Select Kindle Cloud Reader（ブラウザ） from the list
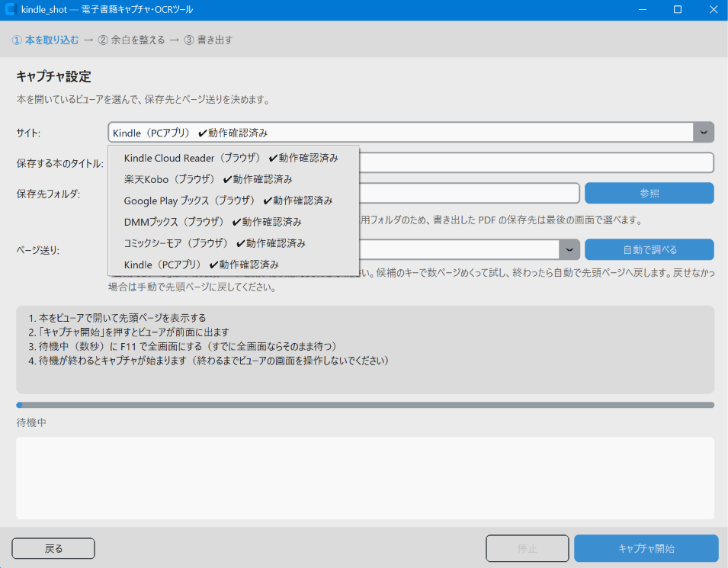The width and height of the screenshot is (728, 568). point(233,158)
